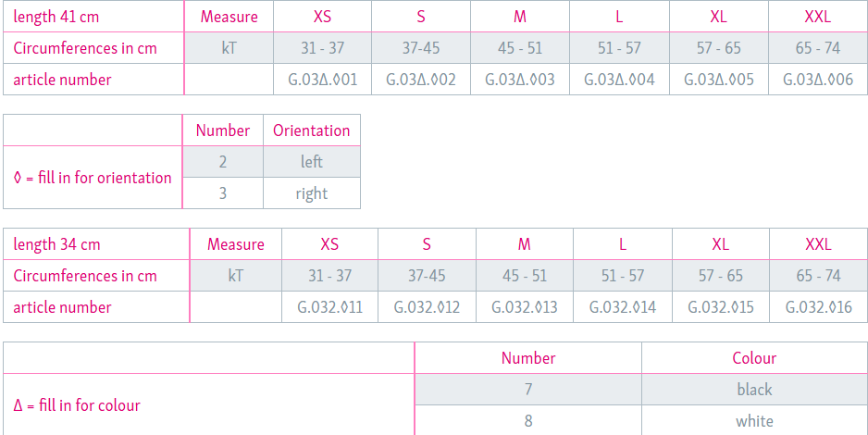Click the 'Orientation' column header
The height and width of the screenshot is (435, 868).
(x=311, y=130)
